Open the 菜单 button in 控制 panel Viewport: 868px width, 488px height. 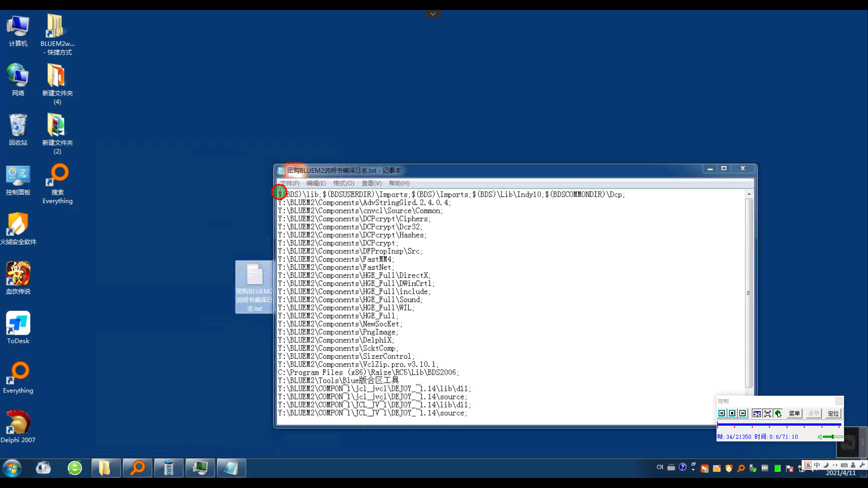pyautogui.click(x=794, y=413)
